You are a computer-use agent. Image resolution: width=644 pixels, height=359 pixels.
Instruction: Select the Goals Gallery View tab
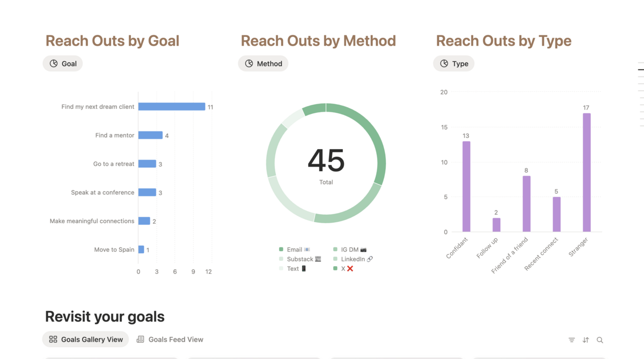coord(86,339)
